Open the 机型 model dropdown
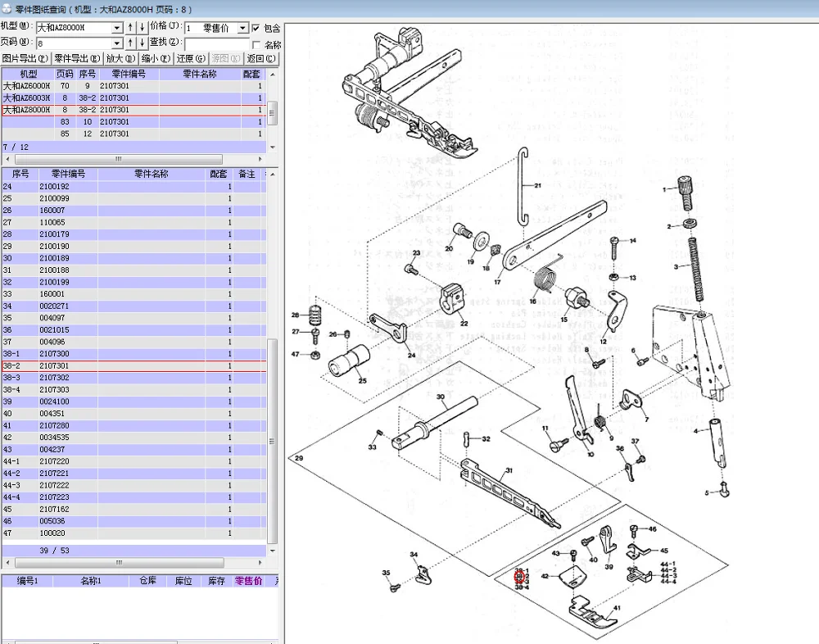Image resolution: width=819 pixels, height=644 pixels. point(116,28)
